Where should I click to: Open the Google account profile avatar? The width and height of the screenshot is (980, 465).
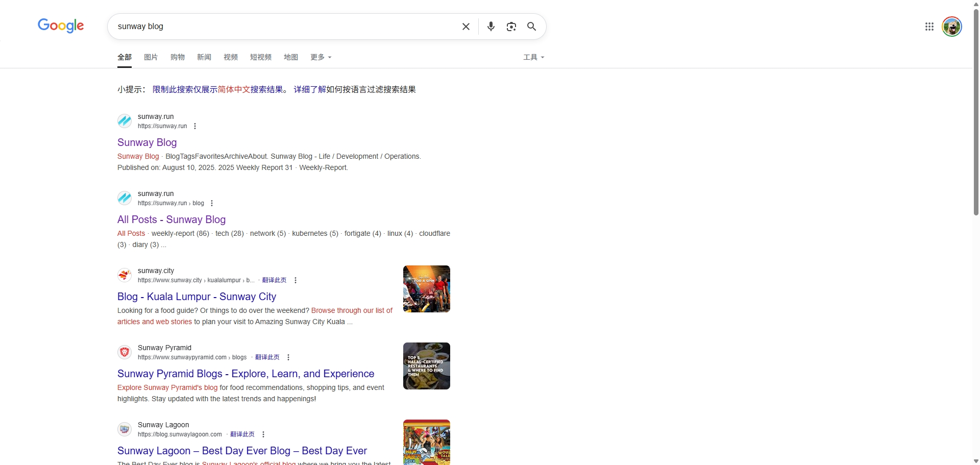click(x=951, y=27)
